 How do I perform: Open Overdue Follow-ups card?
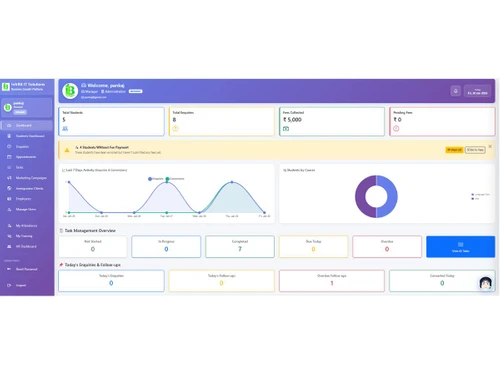pos(332,281)
